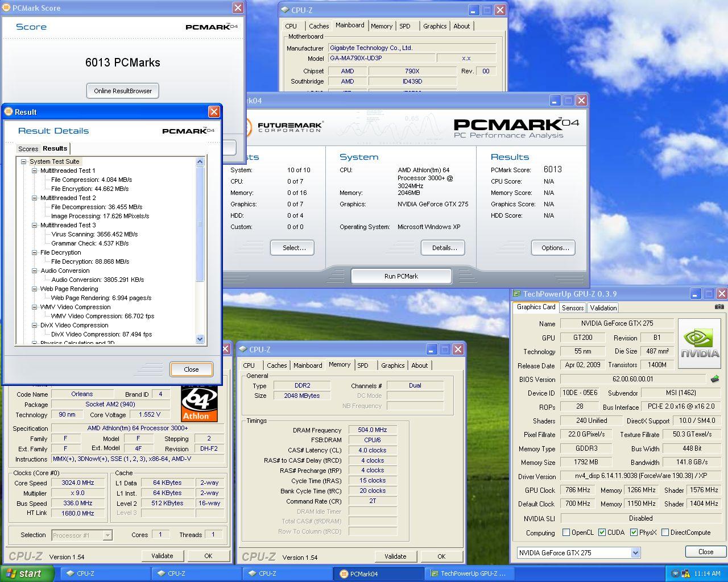728x582 pixels.
Task: Click Close button in GPU-Z
Action: pyautogui.click(x=706, y=552)
